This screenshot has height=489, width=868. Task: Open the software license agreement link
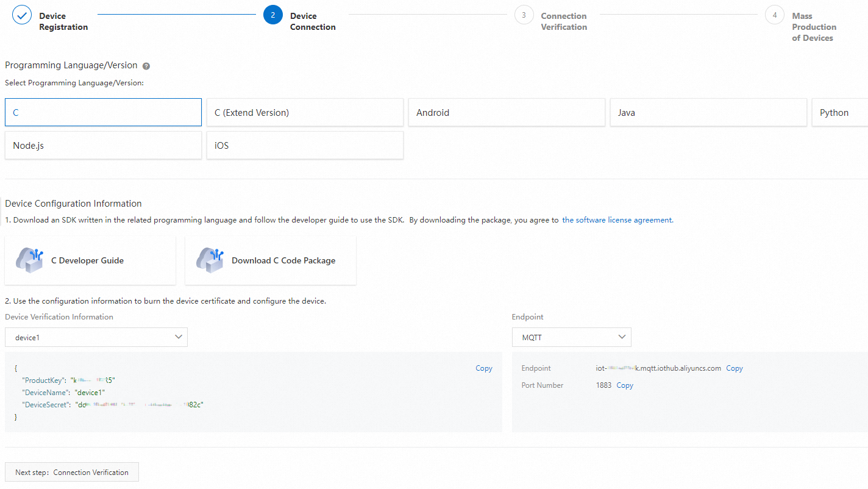pos(617,220)
